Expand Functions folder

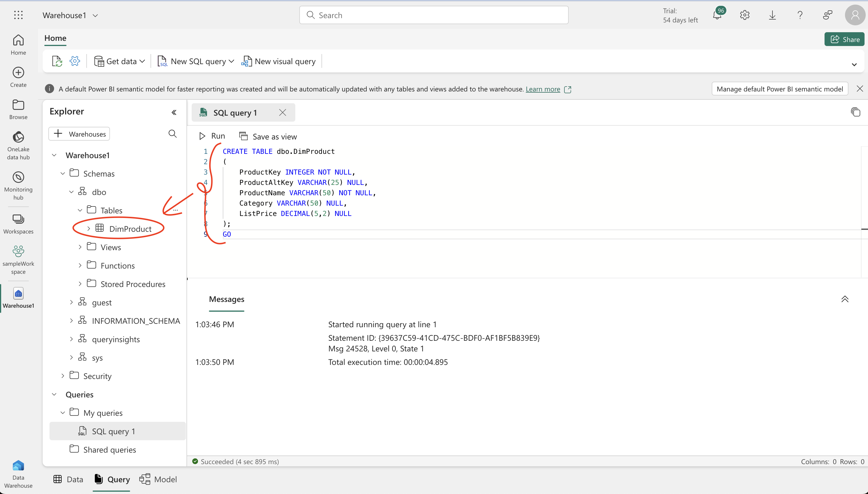[x=80, y=265]
